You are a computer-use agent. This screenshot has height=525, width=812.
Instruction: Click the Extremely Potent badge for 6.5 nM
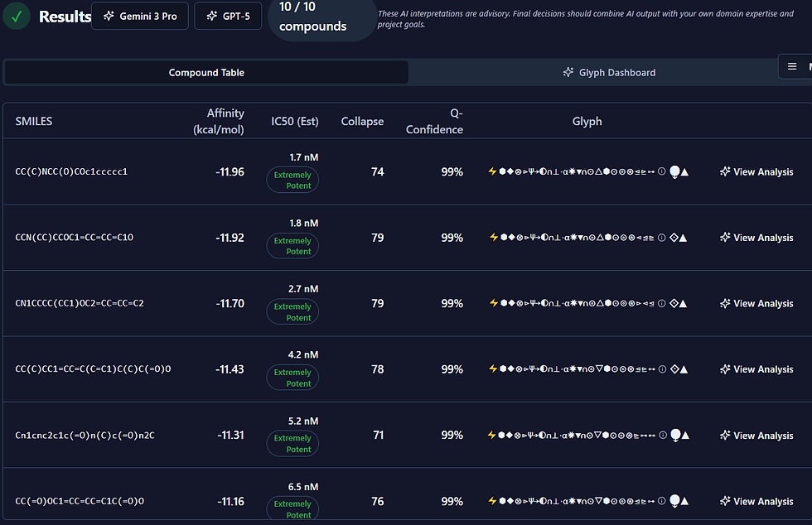pyautogui.click(x=292, y=509)
